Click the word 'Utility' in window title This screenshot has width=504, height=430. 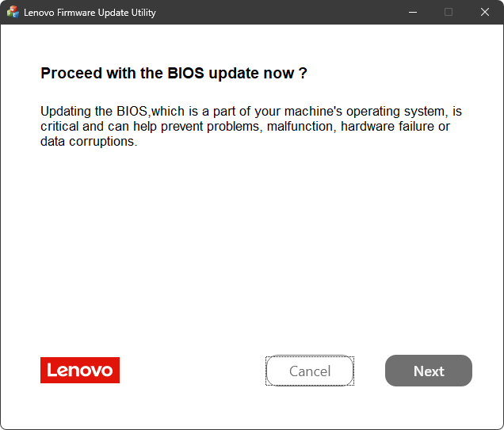[x=143, y=13]
